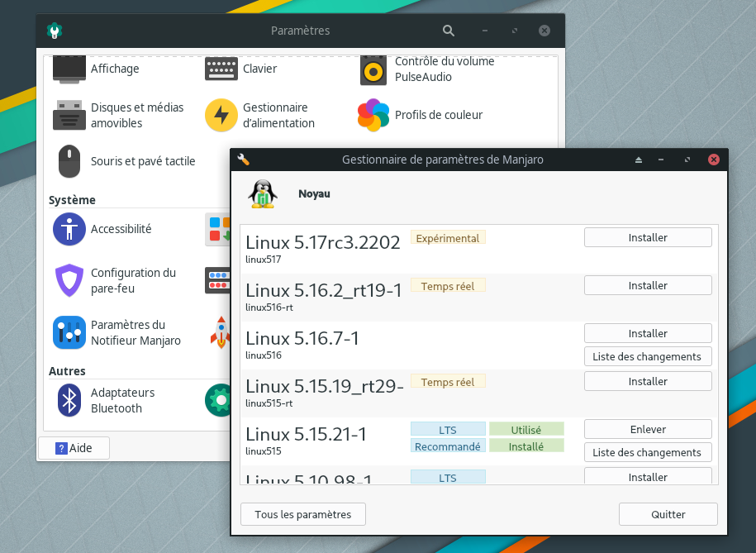
Task: Click the Tux penguin Noyau icon
Action: (263, 194)
